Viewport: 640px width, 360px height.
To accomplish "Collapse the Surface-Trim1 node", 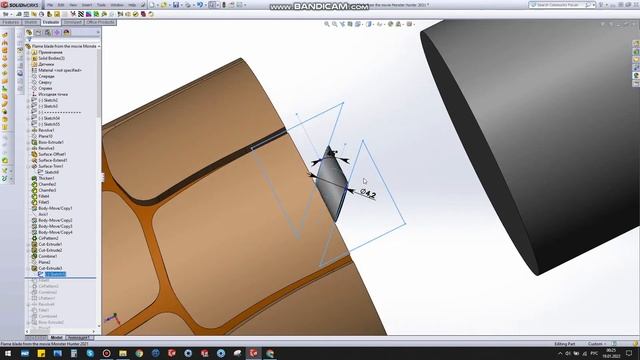I will [x=29, y=166].
